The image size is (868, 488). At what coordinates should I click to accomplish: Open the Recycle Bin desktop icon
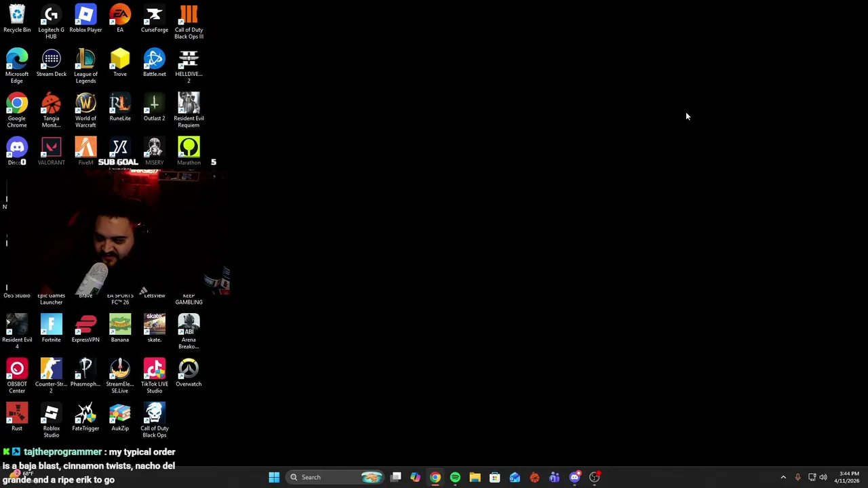click(x=17, y=19)
